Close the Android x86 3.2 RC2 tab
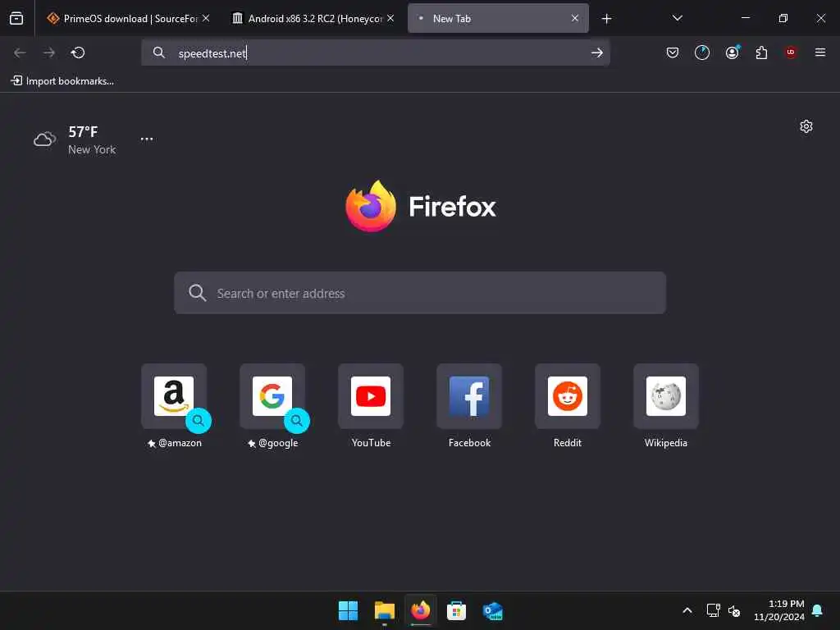Image resolution: width=840 pixels, height=630 pixels. pos(390,18)
